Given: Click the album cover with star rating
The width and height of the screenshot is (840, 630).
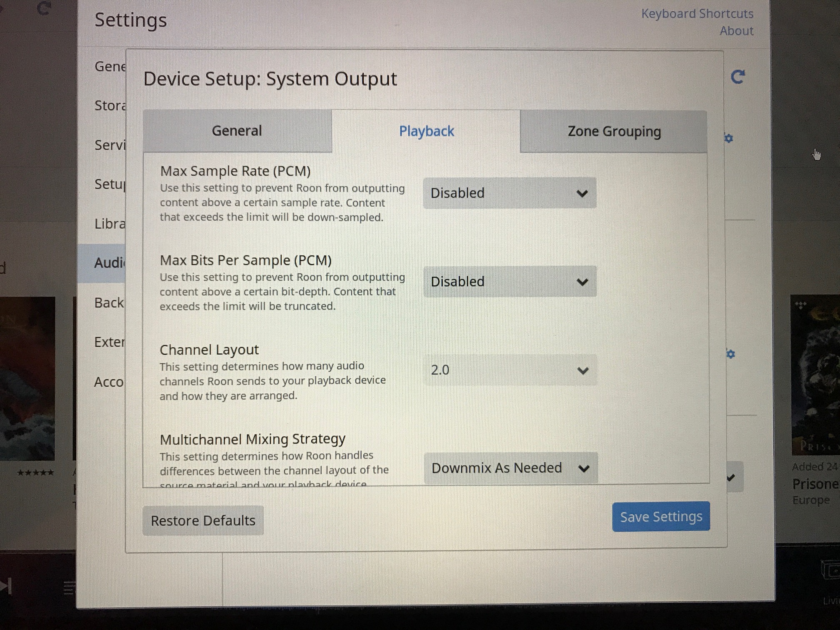Looking at the screenshot, I should tap(27, 378).
